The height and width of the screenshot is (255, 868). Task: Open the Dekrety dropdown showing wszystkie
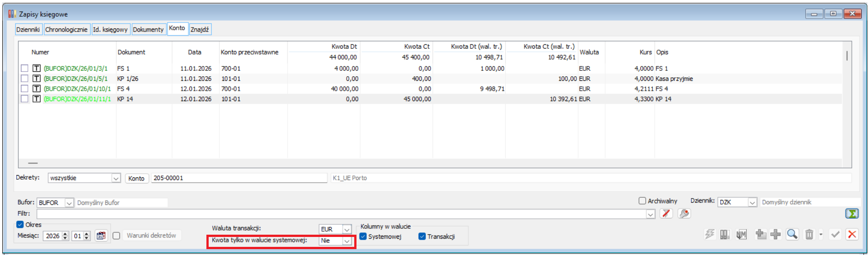click(116, 178)
